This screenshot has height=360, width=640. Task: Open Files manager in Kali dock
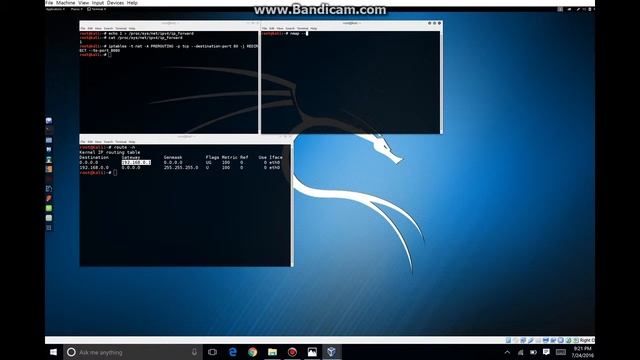point(49,140)
